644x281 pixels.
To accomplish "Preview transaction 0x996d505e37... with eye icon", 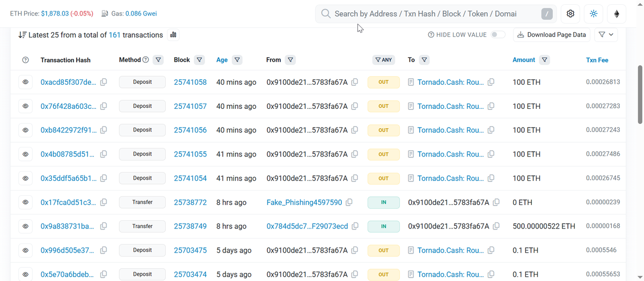I will tap(25, 250).
